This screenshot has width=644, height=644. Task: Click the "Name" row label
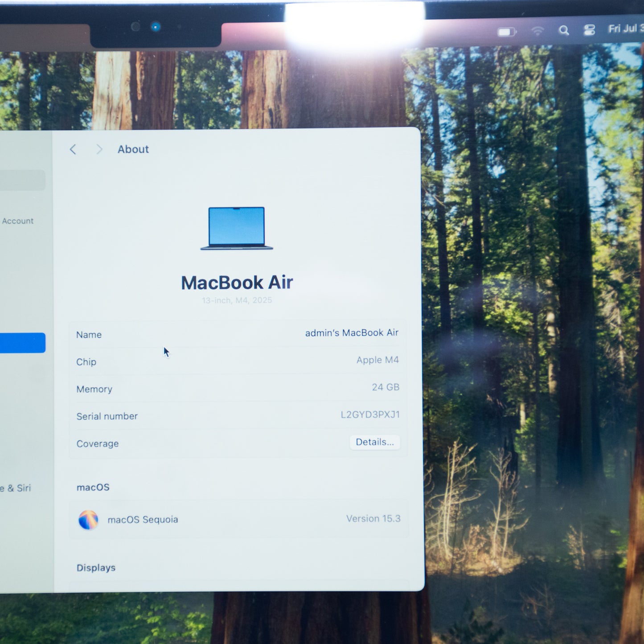tap(89, 335)
